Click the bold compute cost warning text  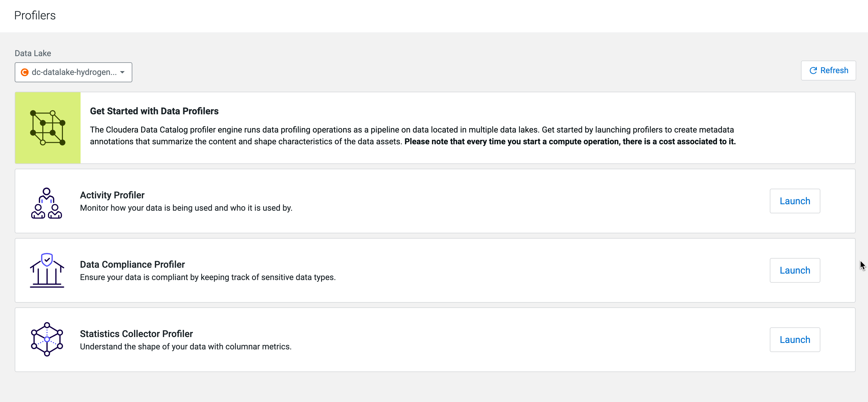point(570,141)
